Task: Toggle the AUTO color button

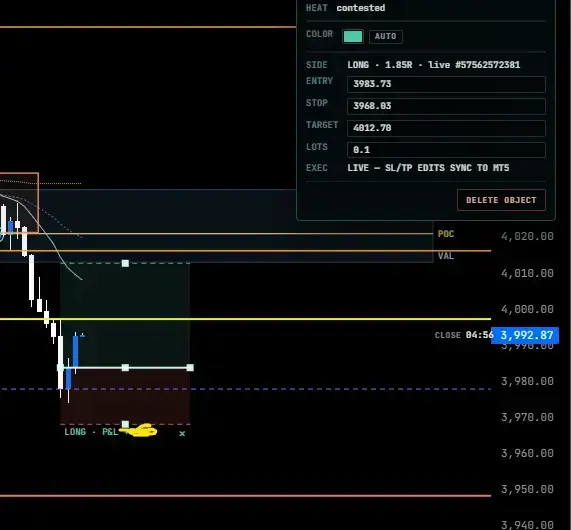Action: 386,36
